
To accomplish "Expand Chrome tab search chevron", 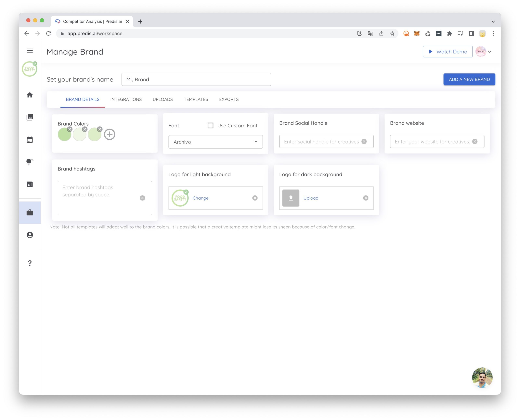I will pyautogui.click(x=493, y=22).
